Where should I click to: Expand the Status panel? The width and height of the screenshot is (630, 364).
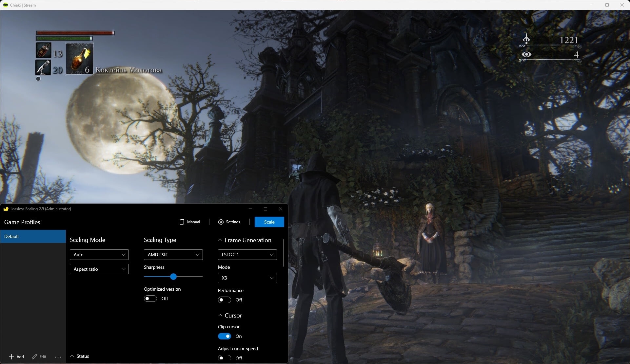point(80,356)
